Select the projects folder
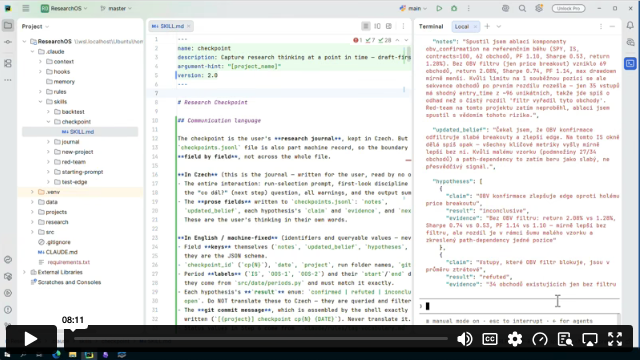Image resolution: width=640 pixels, height=360 pixels. coord(56,212)
